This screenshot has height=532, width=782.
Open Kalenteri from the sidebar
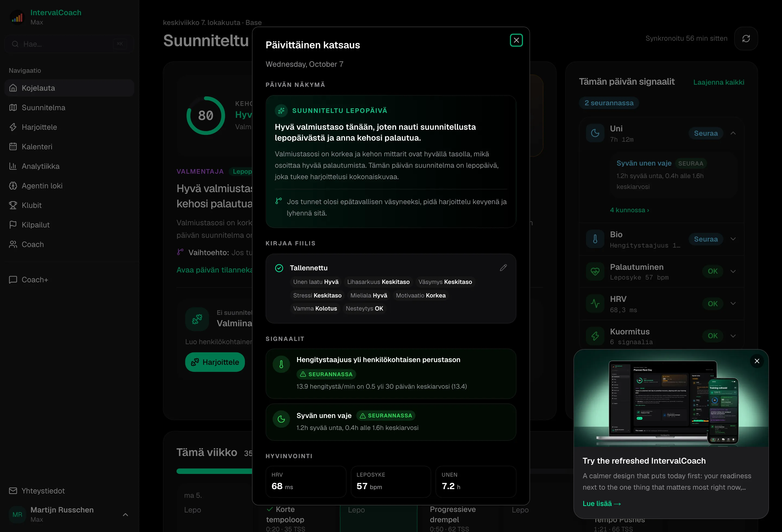click(69, 147)
